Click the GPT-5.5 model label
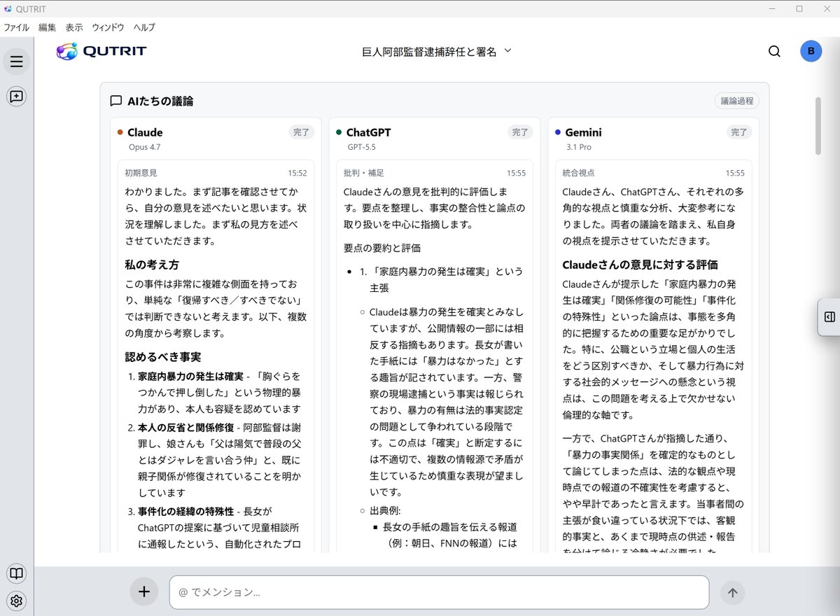Viewport: 840px width, 616px height. click(362, 147)
